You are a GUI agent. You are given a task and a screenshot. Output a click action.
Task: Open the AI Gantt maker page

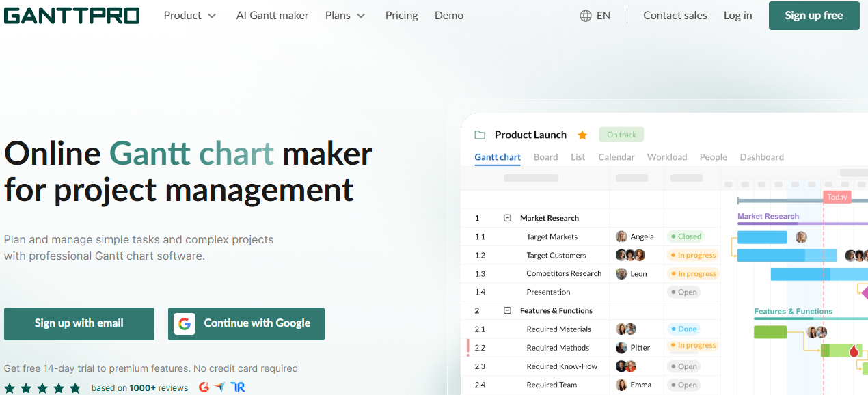coord(272,15)
